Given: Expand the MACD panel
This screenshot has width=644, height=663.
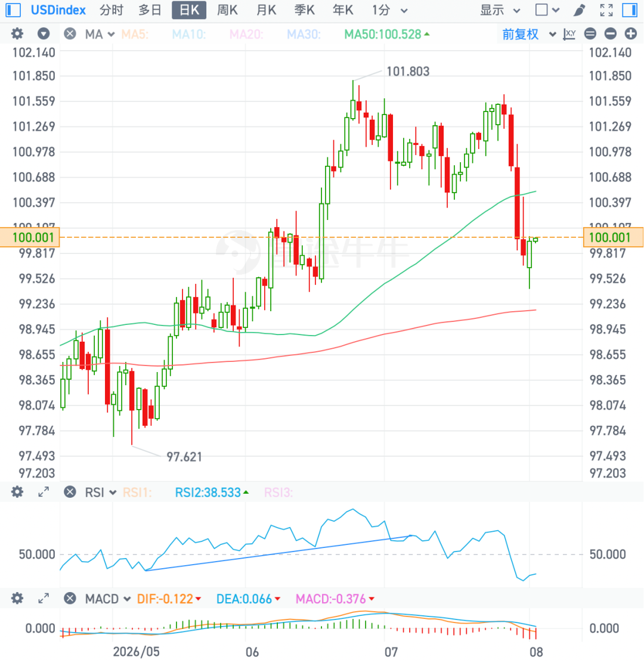Looking at the screenshot, I should click(x=44, y=598).
